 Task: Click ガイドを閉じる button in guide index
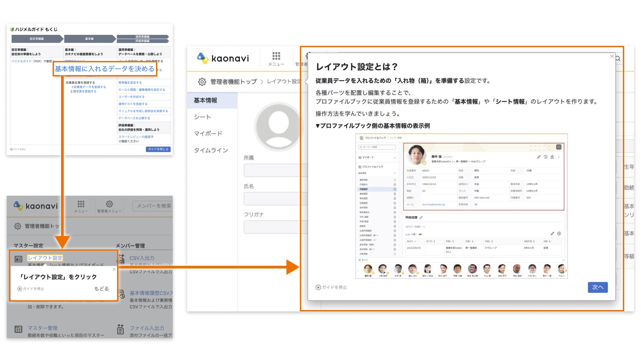(x=158, y=149)
